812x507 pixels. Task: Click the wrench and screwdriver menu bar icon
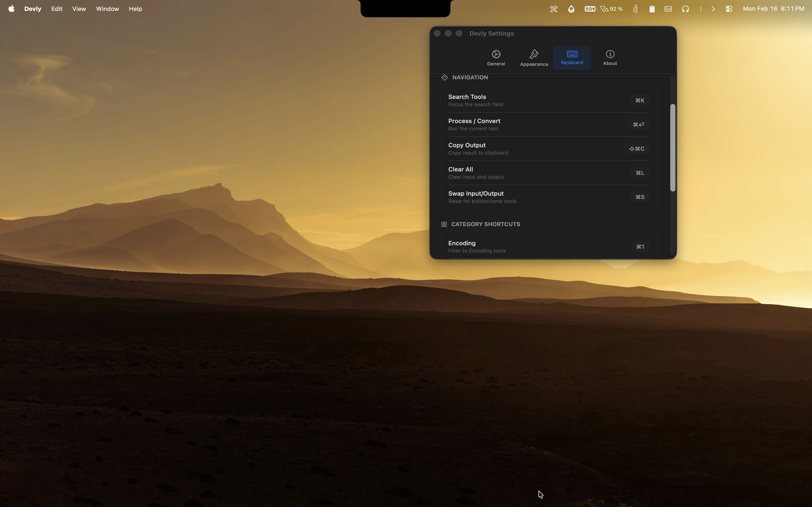(554, 9)
